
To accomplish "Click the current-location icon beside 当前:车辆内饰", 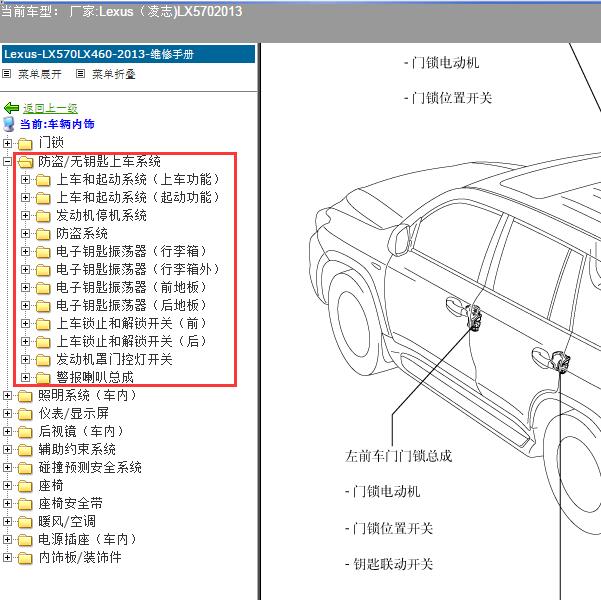I will [8, 124].
